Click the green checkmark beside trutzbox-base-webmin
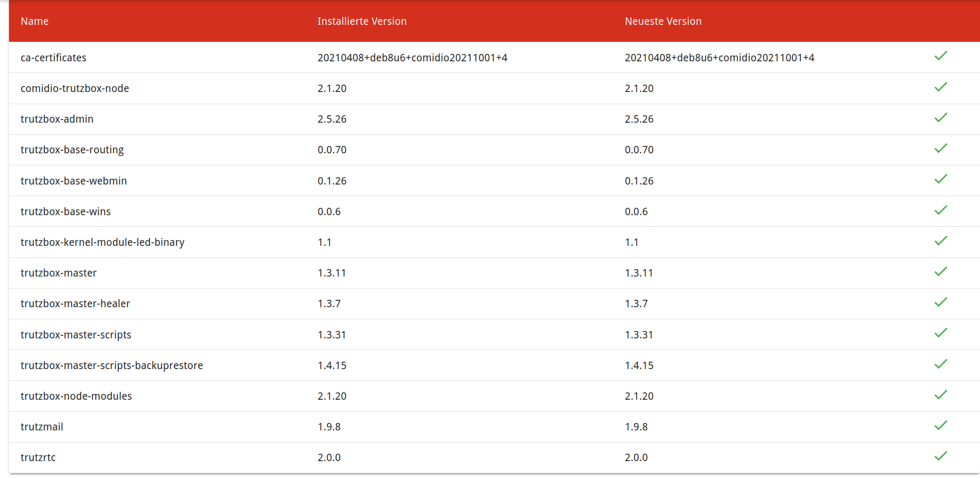 tap(941, 179)
